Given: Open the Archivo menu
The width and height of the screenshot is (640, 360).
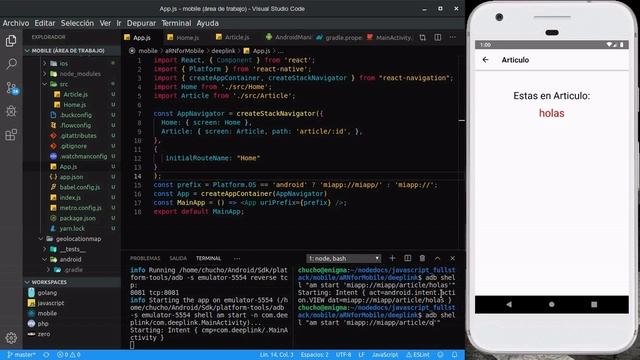Looking at the screenshot, I should (x=16, y=23).
